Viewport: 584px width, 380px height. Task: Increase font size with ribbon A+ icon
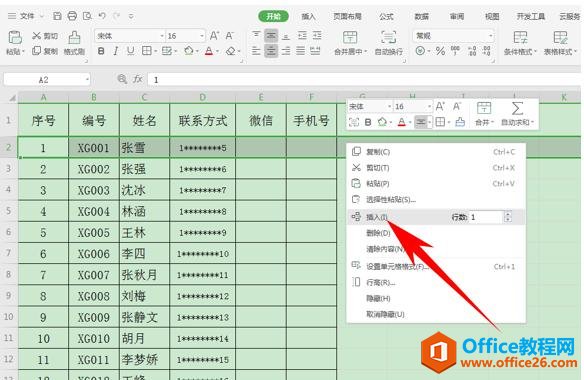point(214,36)
